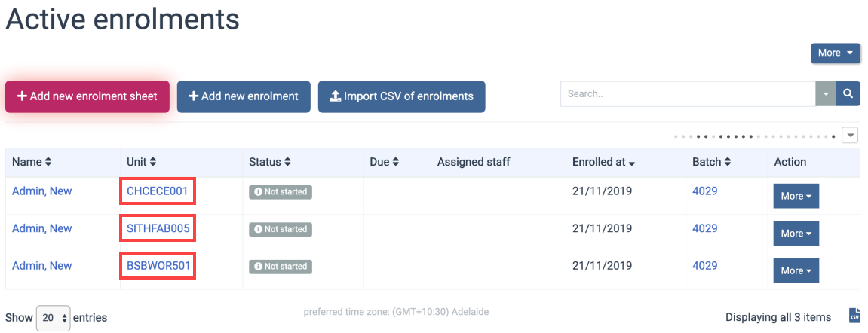Click into the Search text field
Image resolution: width=868 pixels, height=333 pixels.
click(x=687, y=94)
